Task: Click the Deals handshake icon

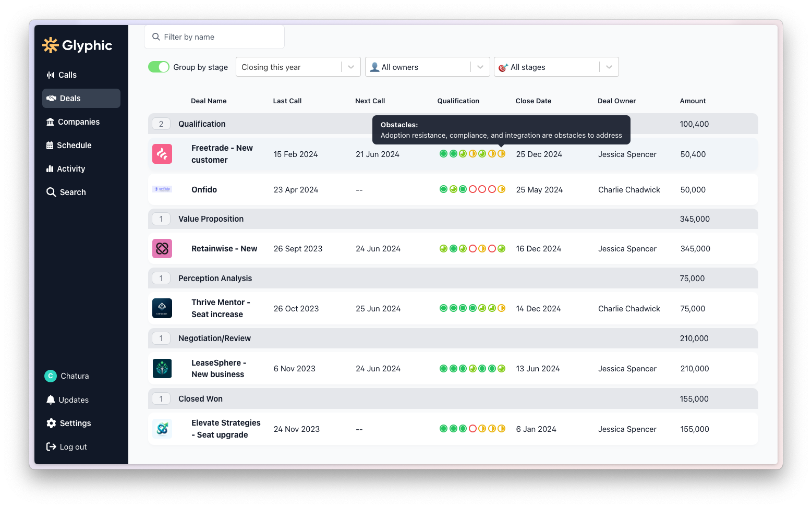Action: 51,99
